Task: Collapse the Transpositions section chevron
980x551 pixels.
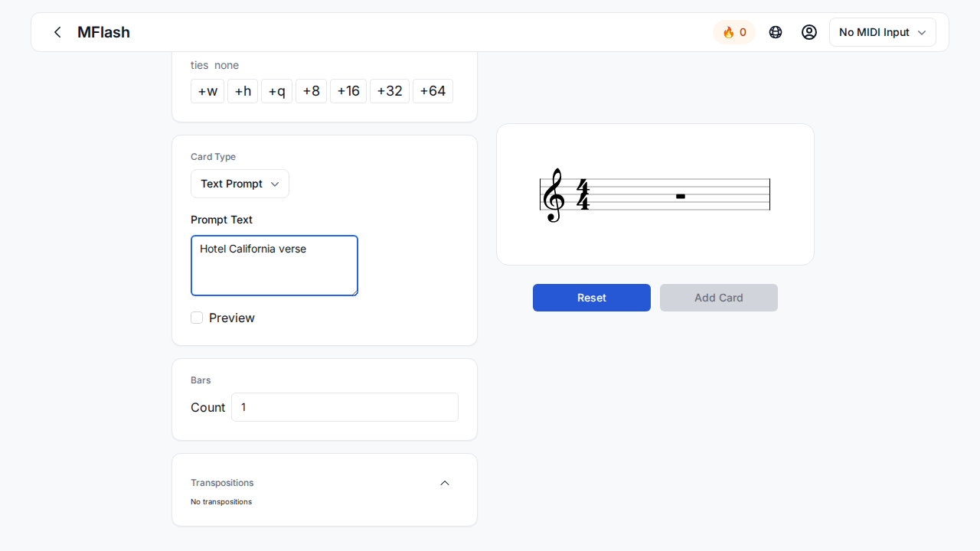Action: pyautogui.click(x=445, y=483)
